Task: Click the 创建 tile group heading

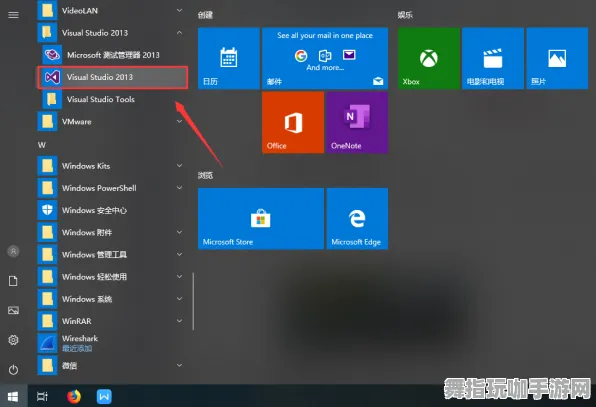Action: 205,15
